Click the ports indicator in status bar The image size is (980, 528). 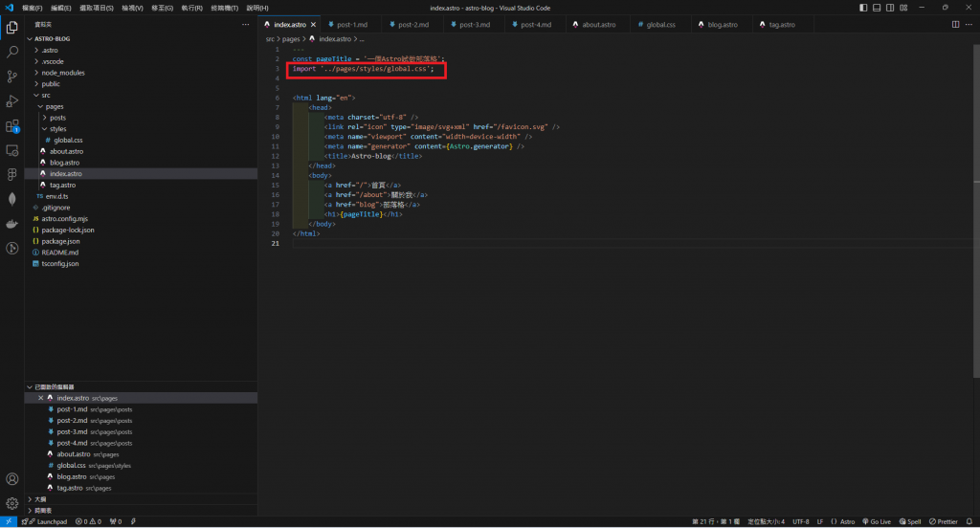pyautogui.click(x=116, y=521)
